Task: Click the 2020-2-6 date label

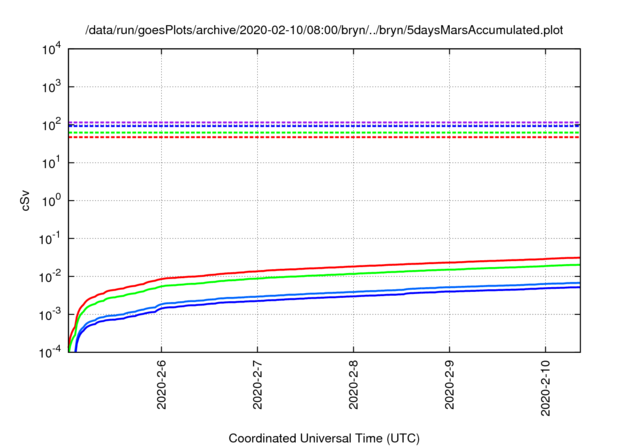Action: click(x=162, y=385)
